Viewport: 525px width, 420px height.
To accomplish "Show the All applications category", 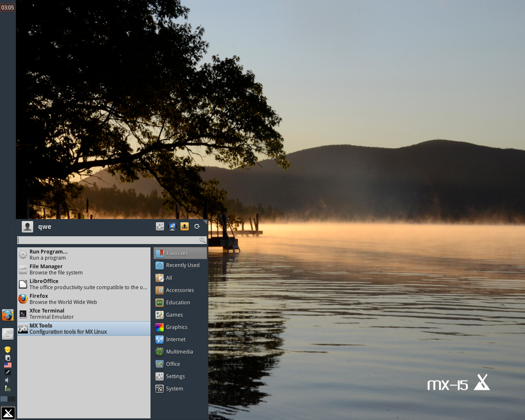I will click(180, 278).
